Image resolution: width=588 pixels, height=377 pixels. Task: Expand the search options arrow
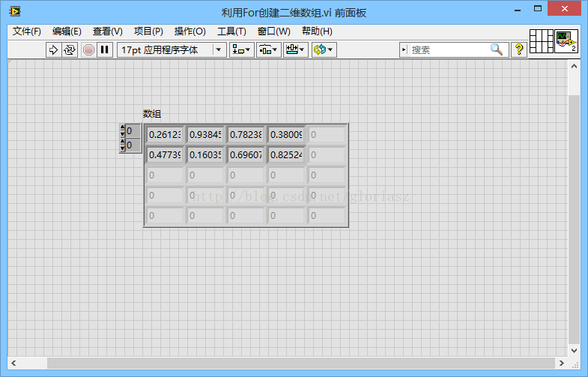click(404, 49)
